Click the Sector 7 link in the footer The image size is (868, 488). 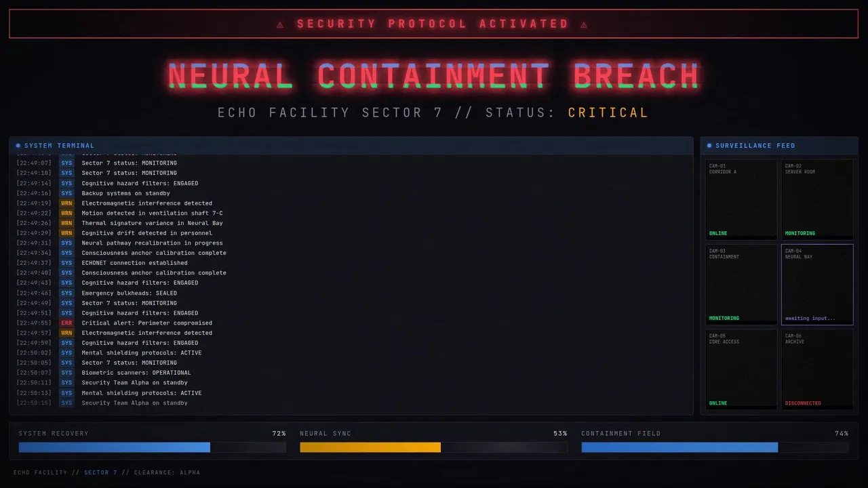coord(100,472)
